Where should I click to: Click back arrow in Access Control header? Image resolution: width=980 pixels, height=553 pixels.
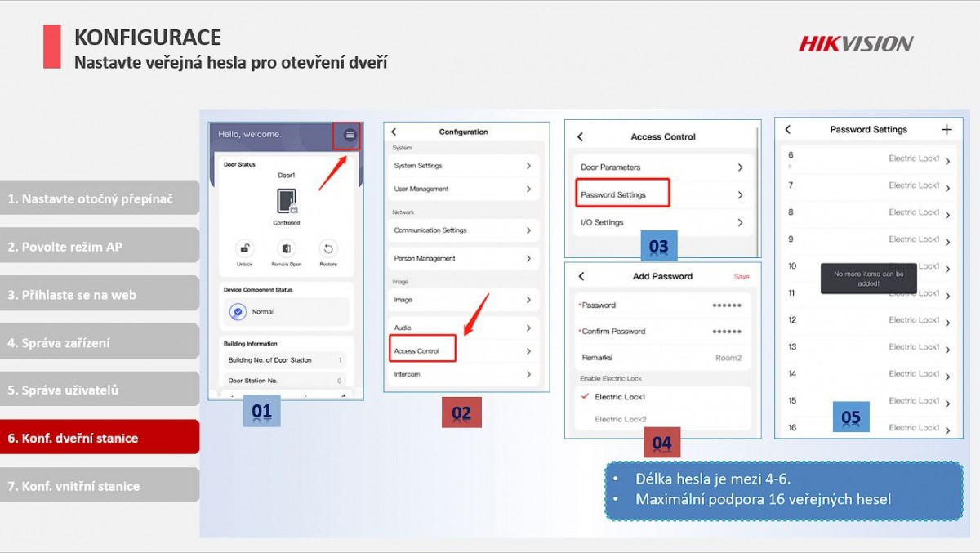pyautogui.click(x=581, y=137)
